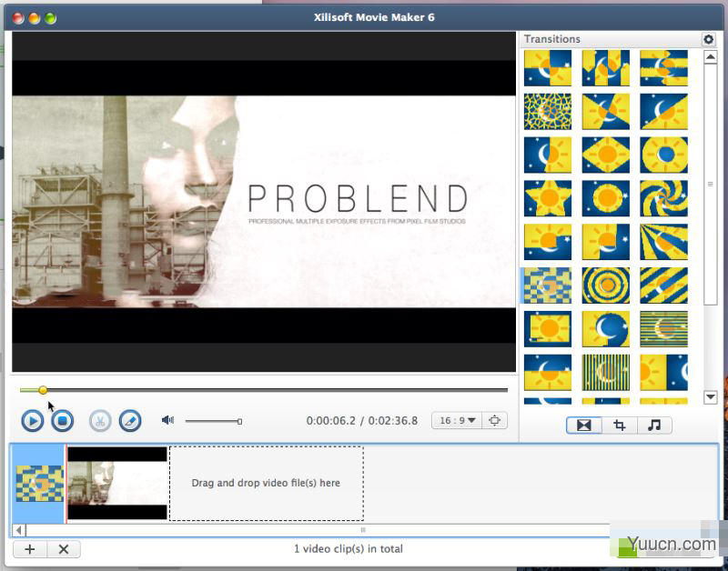Switch to the crop tab
This screenshot has width=728, height=571.
[x=619, y=425]
